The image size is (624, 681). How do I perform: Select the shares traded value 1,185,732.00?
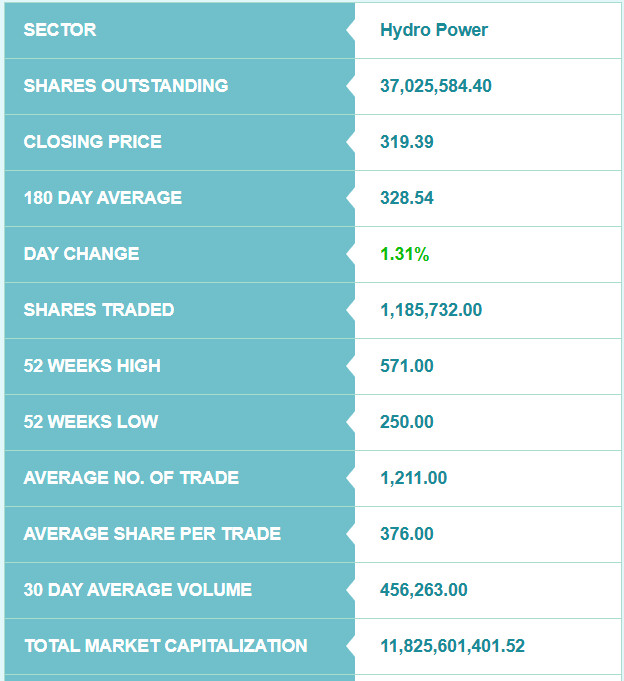tap(431, 310)
